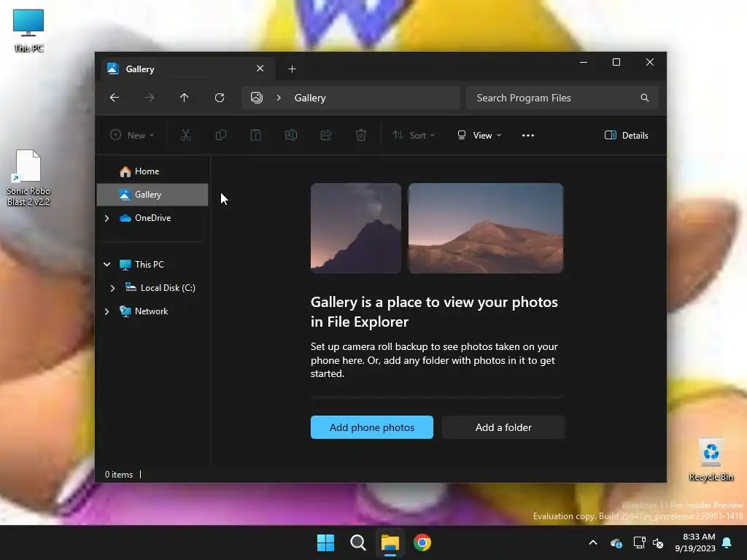Open Local Disk (C:) in sidebar
This screenshot has width=747, height=560.
click(152, 287)
